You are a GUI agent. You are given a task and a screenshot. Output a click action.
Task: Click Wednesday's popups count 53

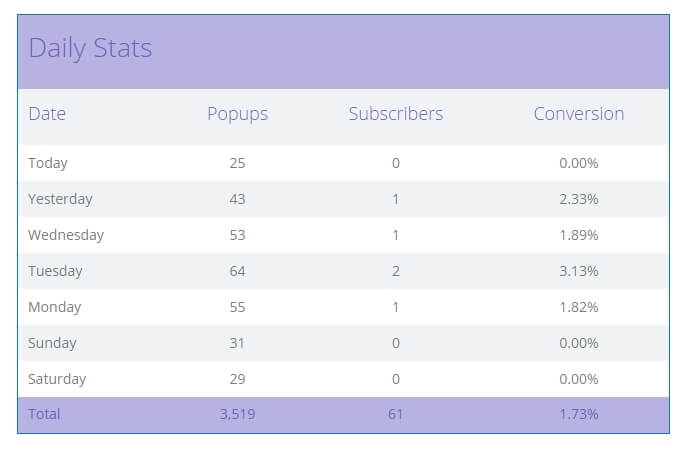[237, 235]
